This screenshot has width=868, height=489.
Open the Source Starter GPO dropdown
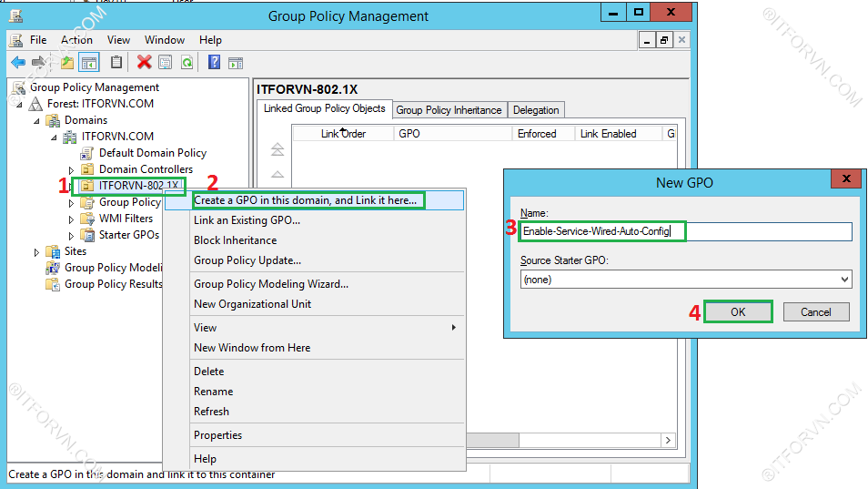coord(845,280)
